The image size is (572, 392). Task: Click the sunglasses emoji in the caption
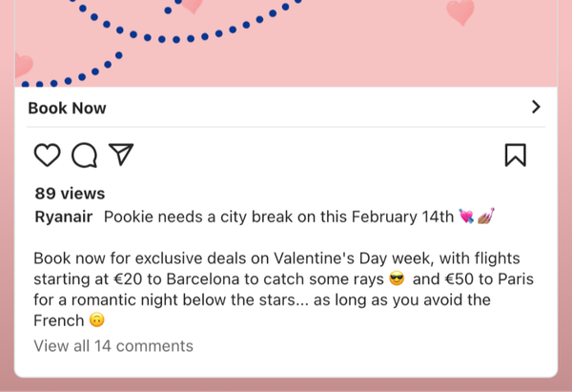pyautogui.click(x=398, y=279)
